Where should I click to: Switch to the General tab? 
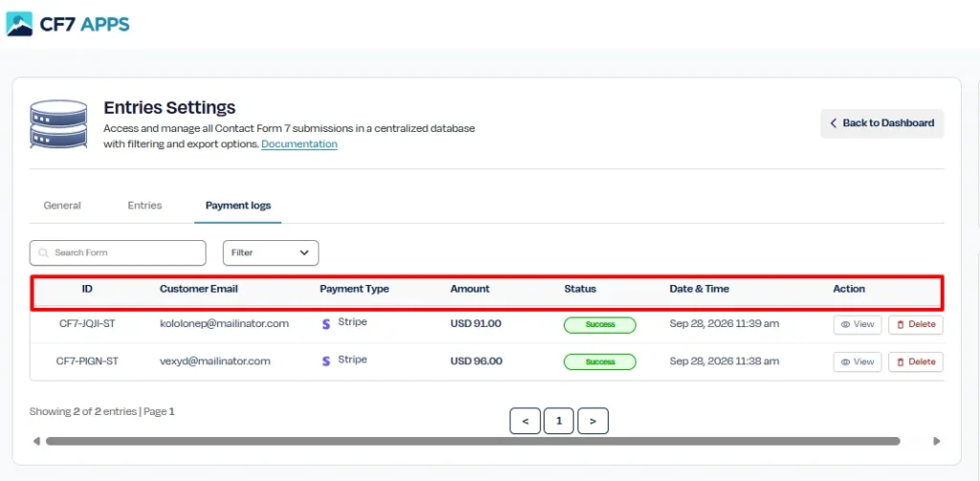pyautogui.click(x=62, y=206)
